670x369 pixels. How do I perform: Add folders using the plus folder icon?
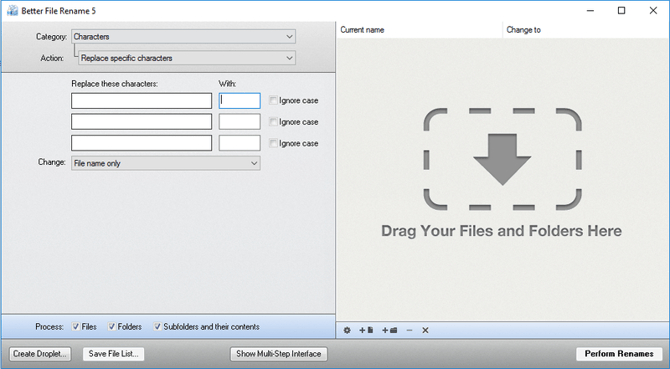click(x=389, y=330)
